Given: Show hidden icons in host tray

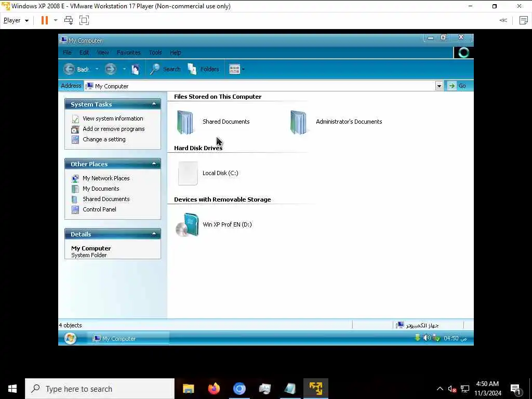Looking at the screenshot, I should [440, 389].
